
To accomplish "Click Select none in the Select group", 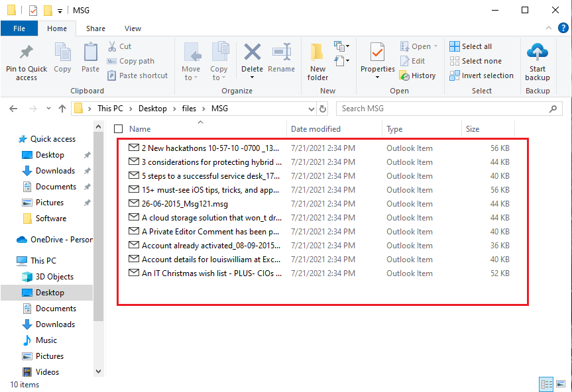I will click(x=476, y=60).
